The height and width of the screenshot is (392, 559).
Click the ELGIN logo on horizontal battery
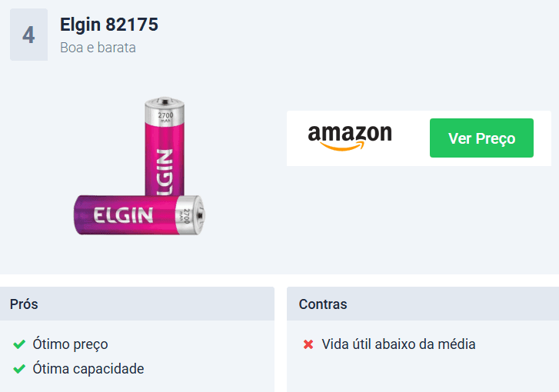coord(123,215)
